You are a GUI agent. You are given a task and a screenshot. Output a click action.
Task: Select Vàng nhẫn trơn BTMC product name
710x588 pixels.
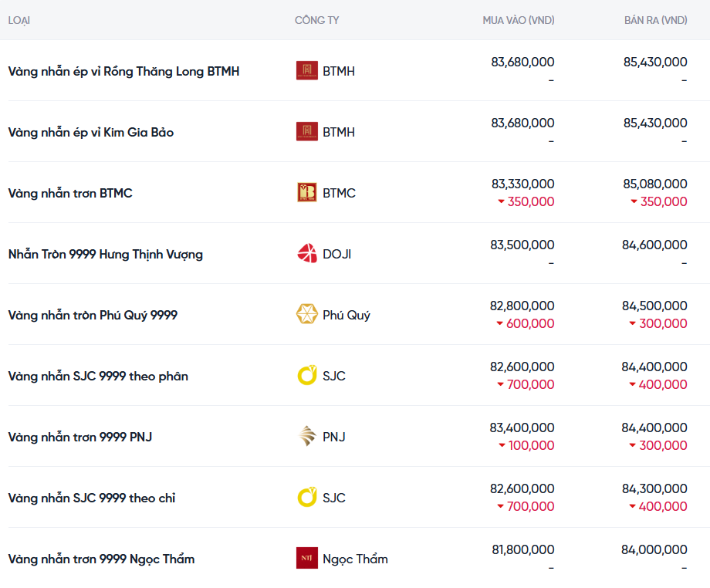70,193
